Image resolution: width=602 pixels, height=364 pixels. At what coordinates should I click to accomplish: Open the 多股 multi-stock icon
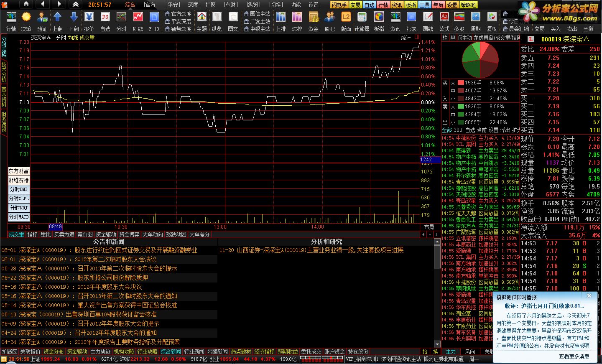459,21
